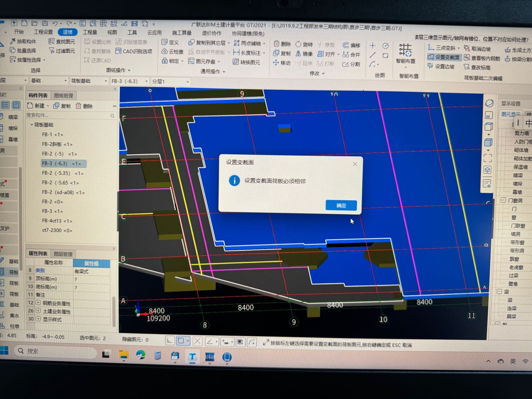This screenshot has height=399, width=532.
Task: Open CAD识别选项 settings
Action: [134, 51]
